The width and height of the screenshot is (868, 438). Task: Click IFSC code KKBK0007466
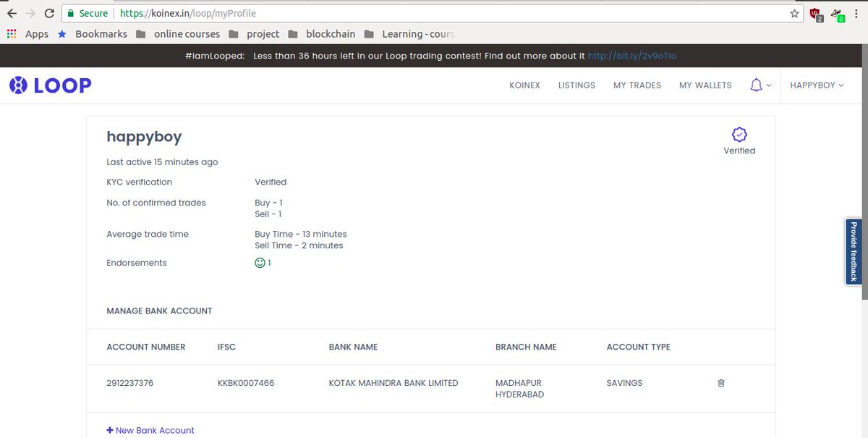[246, 383]
